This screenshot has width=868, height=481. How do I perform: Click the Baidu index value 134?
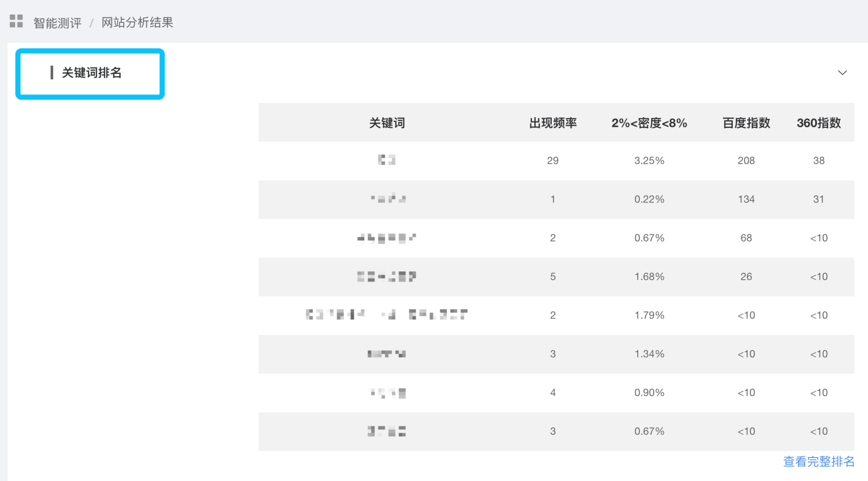(x=746, y=199)
